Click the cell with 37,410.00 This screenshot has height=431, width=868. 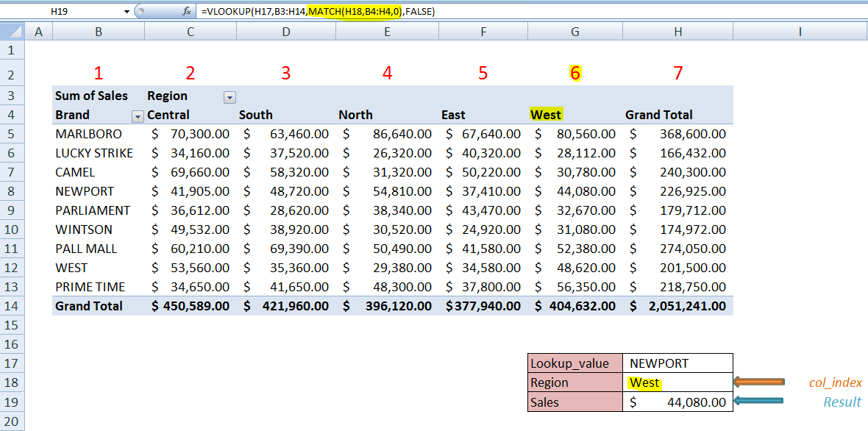coord(483,191)
